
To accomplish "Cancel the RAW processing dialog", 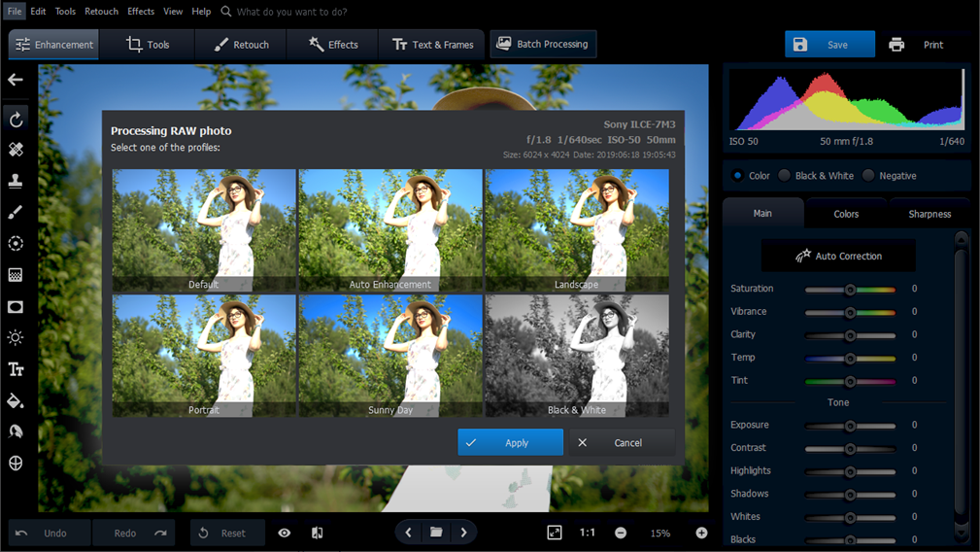I will point(622,442).
